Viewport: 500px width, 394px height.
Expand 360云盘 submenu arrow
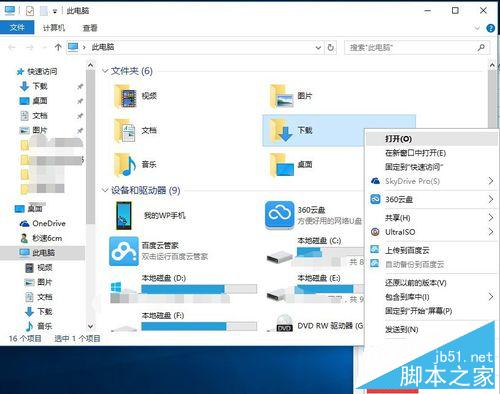(491, 199)
